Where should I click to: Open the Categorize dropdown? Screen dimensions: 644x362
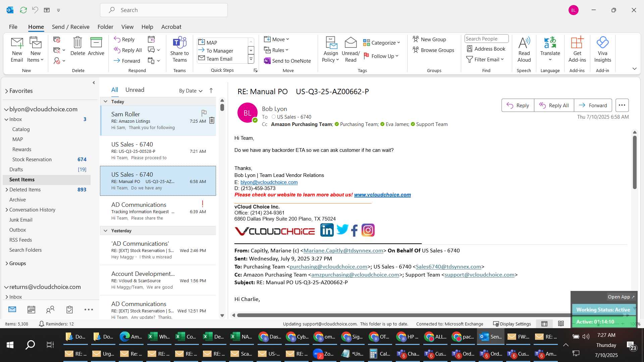coord(382,43)
